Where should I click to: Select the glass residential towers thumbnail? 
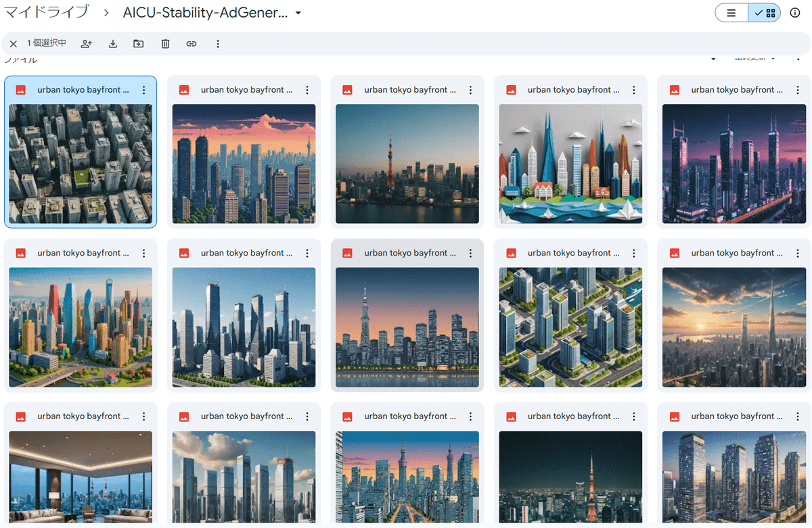(x=734, y=477)
